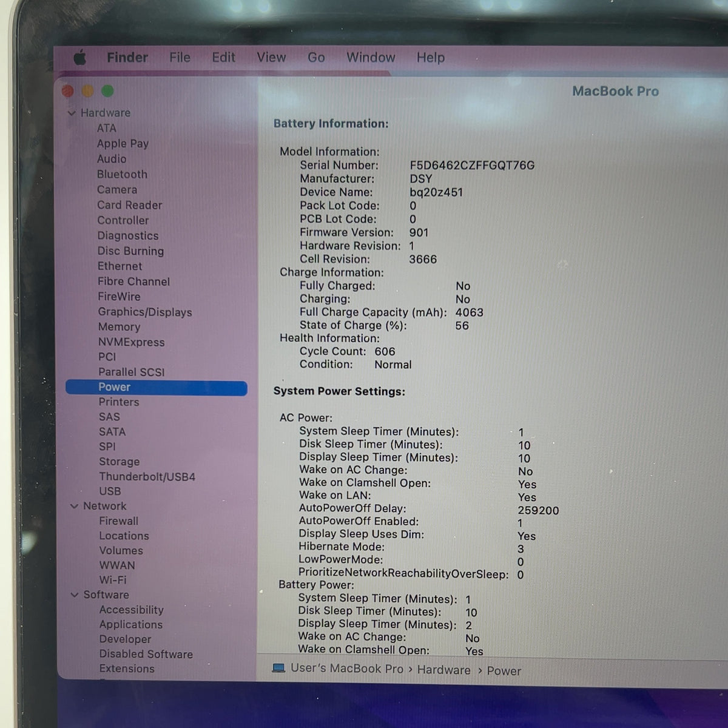Click the laptop icon in path bar
Image resolution: width=728 pixels, height=728 pixels.
pyautogui.click(x=279, y=668)
